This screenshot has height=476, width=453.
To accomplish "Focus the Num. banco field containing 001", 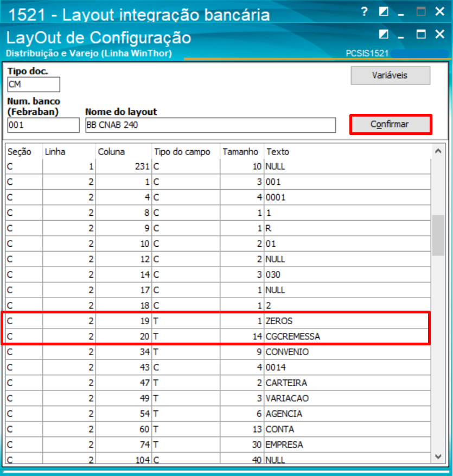I will (x=43, y=125).
